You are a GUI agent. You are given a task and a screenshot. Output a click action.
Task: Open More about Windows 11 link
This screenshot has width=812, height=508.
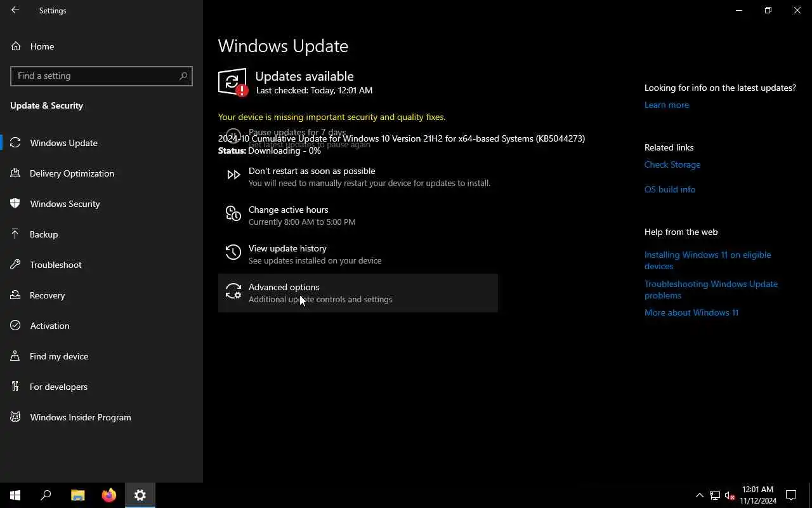[x=691, y=312]
